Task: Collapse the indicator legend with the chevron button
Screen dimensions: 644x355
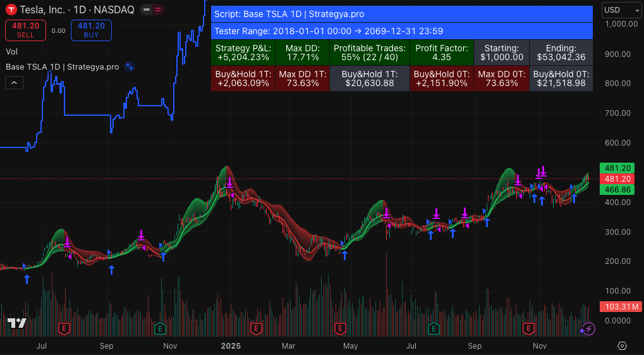Action: point(14,83)
